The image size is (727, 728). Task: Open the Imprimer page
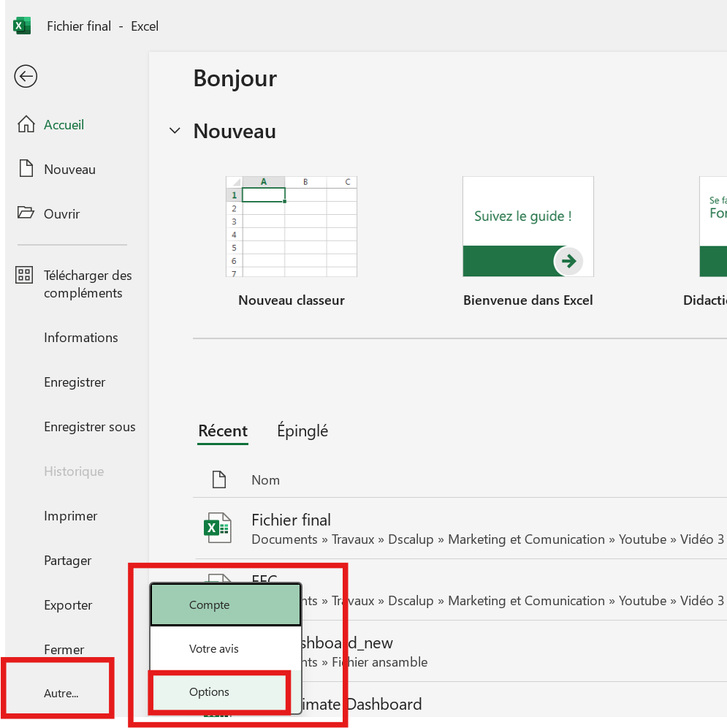tap(71, 516)
